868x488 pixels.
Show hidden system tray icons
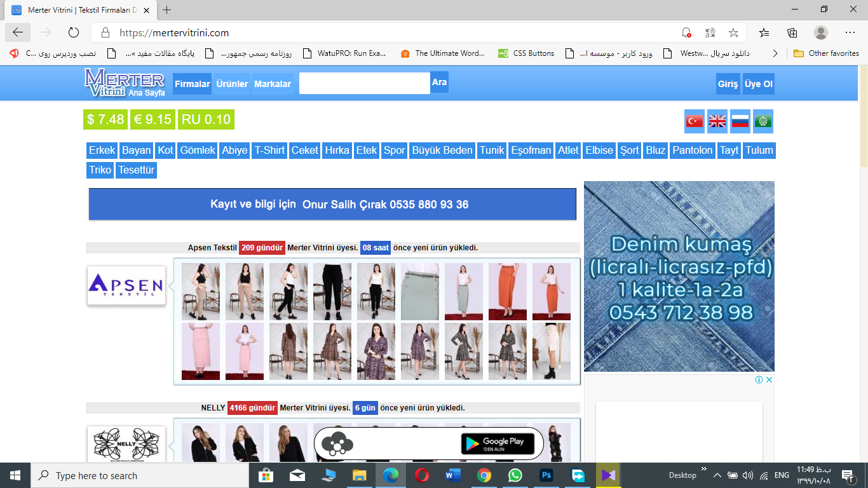click(x=717, y=475)
